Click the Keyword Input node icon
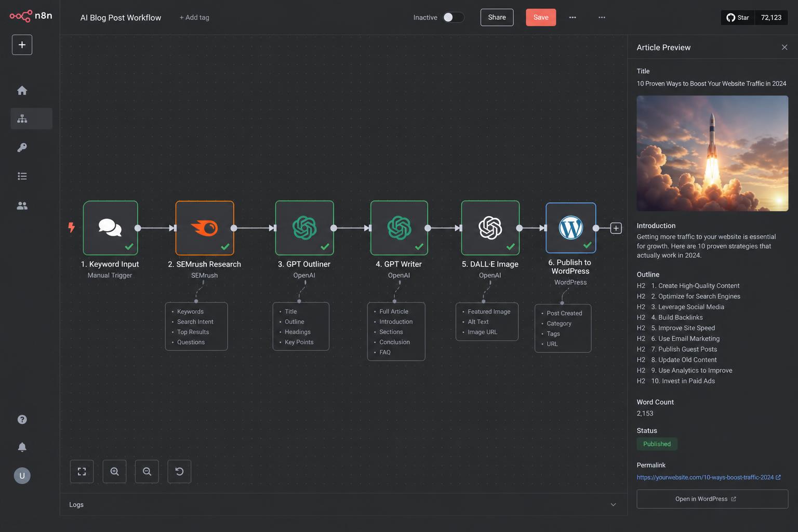Screen dimensions: 798x532 click(110, 228)
